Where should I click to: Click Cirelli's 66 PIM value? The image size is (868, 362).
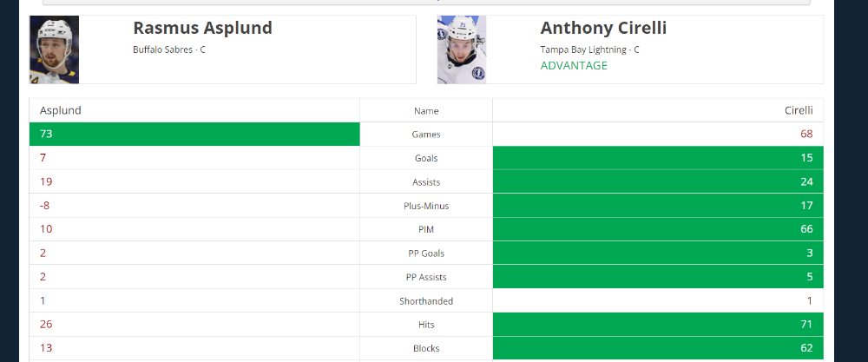(x=806, y=229)
